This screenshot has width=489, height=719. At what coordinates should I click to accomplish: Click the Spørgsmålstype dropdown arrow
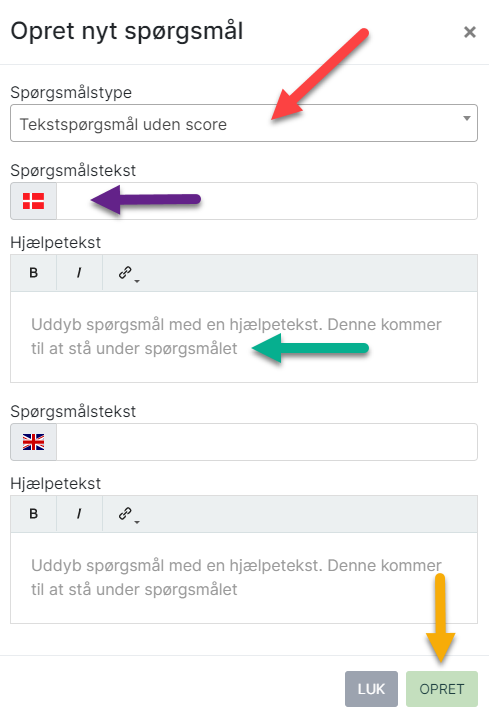tap(467, 118)
